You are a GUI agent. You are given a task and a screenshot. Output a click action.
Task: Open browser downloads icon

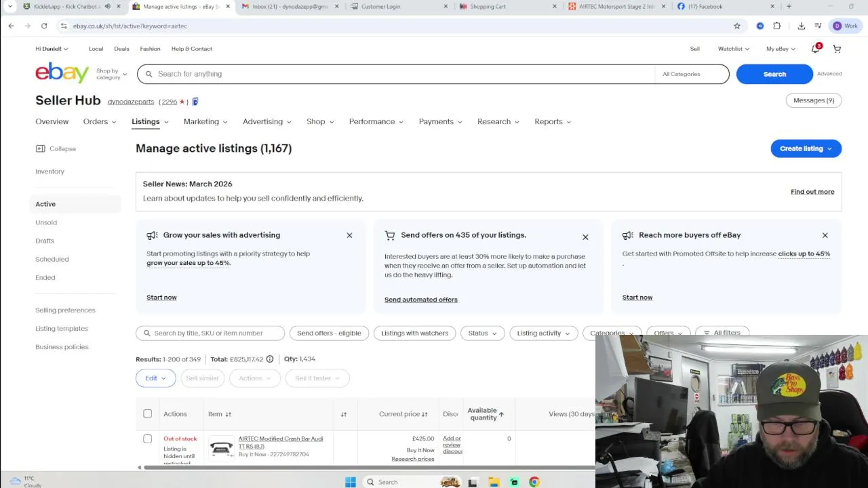[x=802, y=26]
